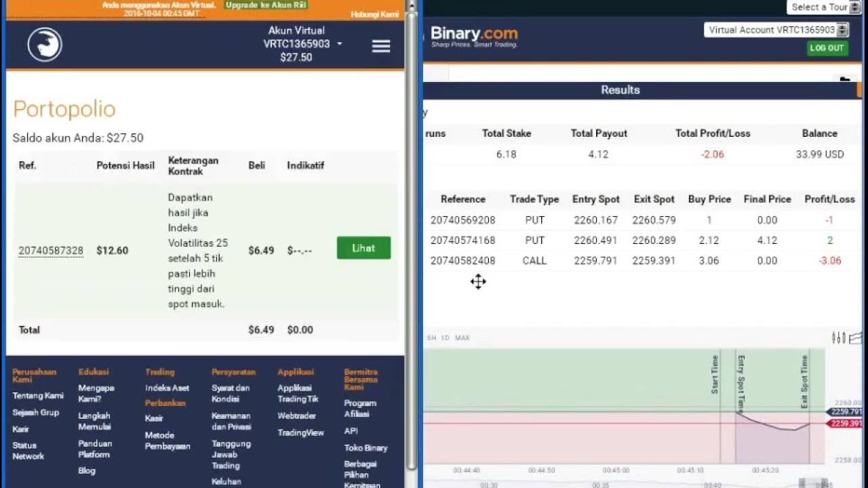868x488 pixels.
Task: Click the Profit/Loss column header in trades table
Action: (x=829, y=199)
